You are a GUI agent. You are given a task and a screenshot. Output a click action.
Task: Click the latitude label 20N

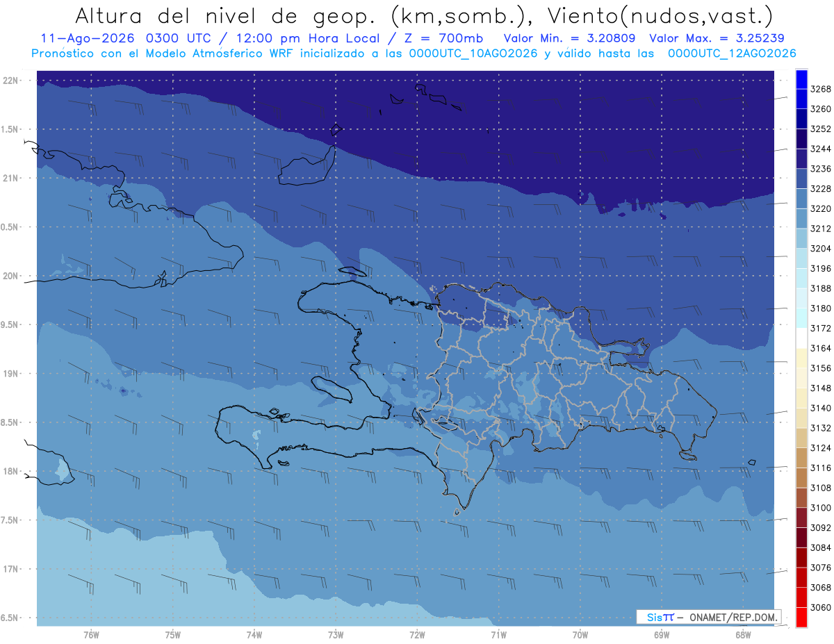click(10, 276)
